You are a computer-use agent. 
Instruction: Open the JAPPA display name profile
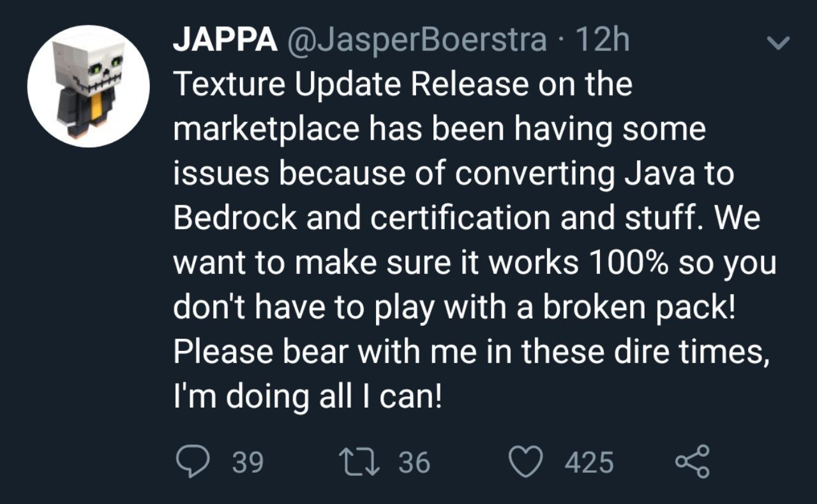(x=225, y=41)
